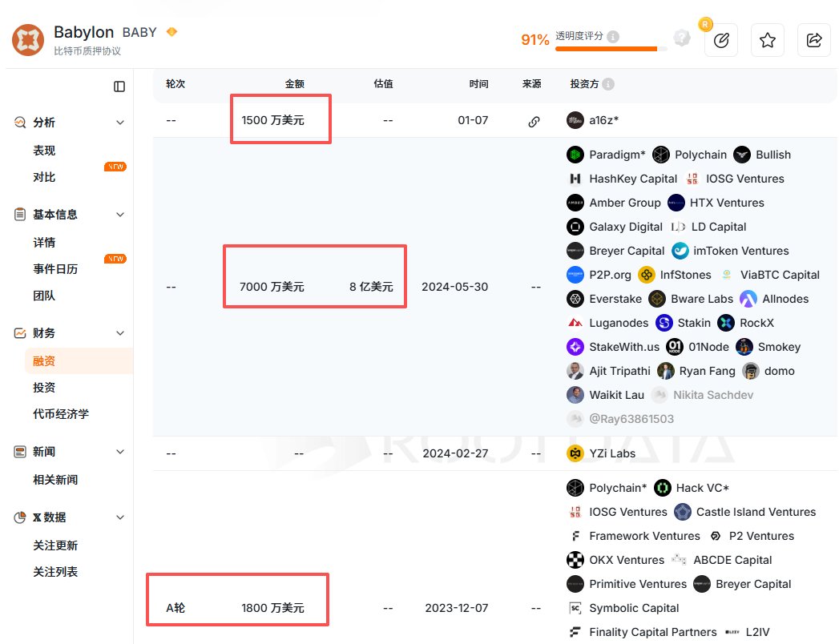Click the Babylon project logo

click(x=28, y=40)
